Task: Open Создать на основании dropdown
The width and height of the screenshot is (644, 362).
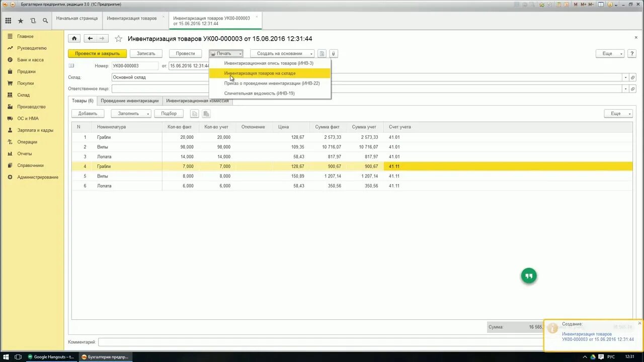Action: (282, 53)
